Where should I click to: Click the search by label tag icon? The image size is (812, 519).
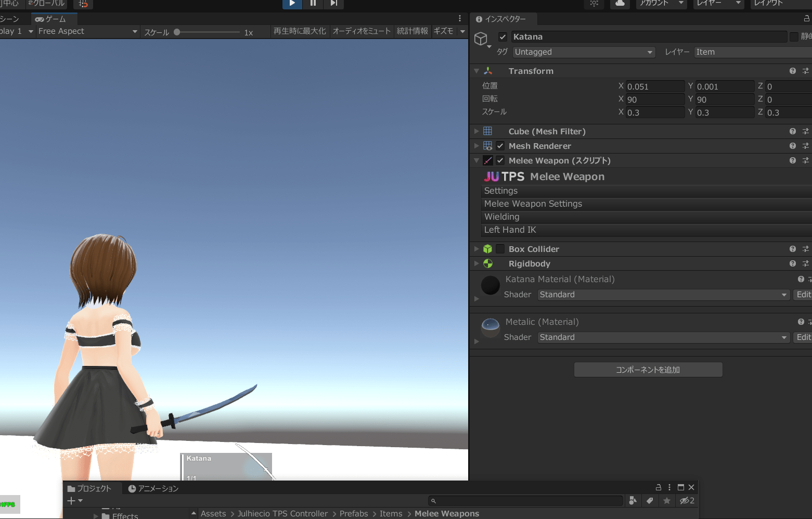(x=650, y=501)
